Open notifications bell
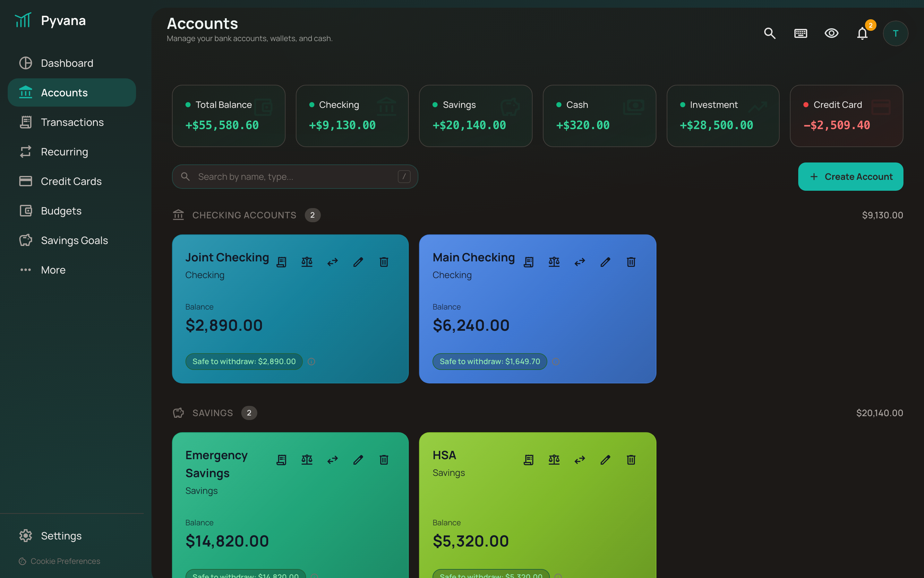 [x=862, y=33]
